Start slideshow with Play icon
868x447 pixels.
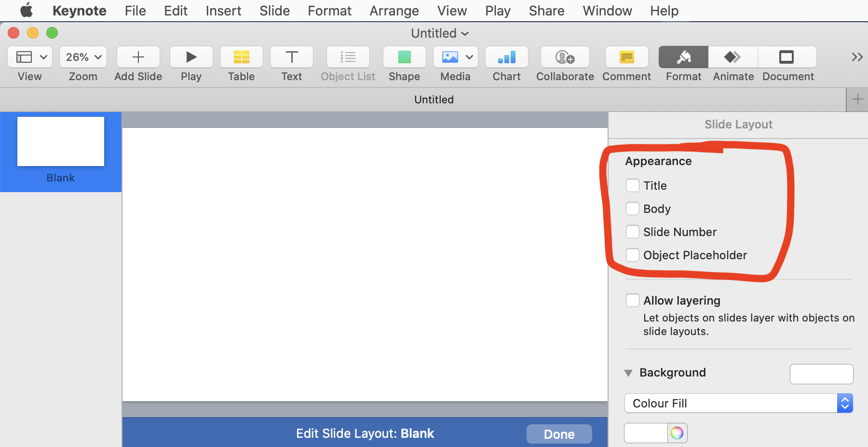click(x=191, y=57)
